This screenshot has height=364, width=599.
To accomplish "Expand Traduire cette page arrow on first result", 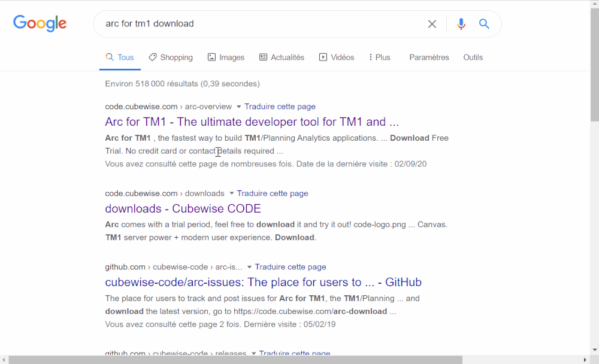I will pyautogui.click(x=238, y=106).
